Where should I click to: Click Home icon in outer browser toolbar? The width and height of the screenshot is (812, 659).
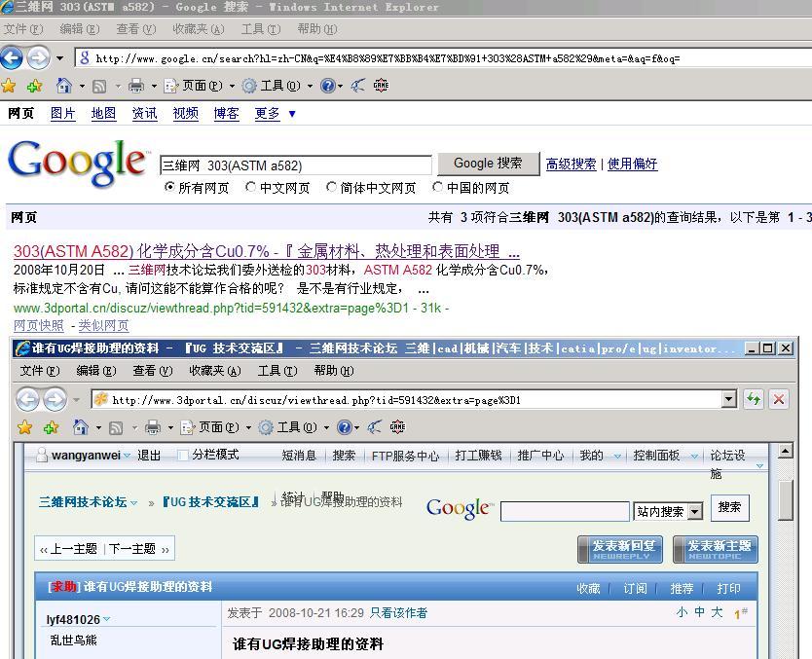pos(63,86)
